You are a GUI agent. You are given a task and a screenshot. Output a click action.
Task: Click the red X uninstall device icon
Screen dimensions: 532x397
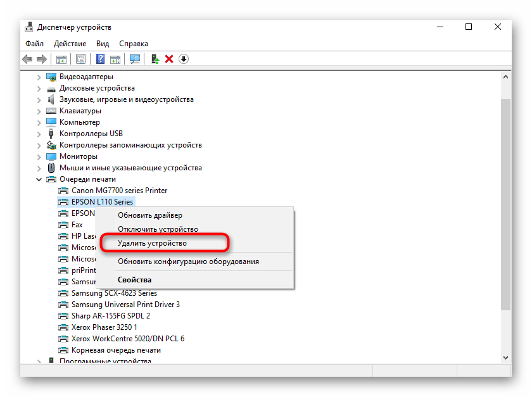point(169,59)
